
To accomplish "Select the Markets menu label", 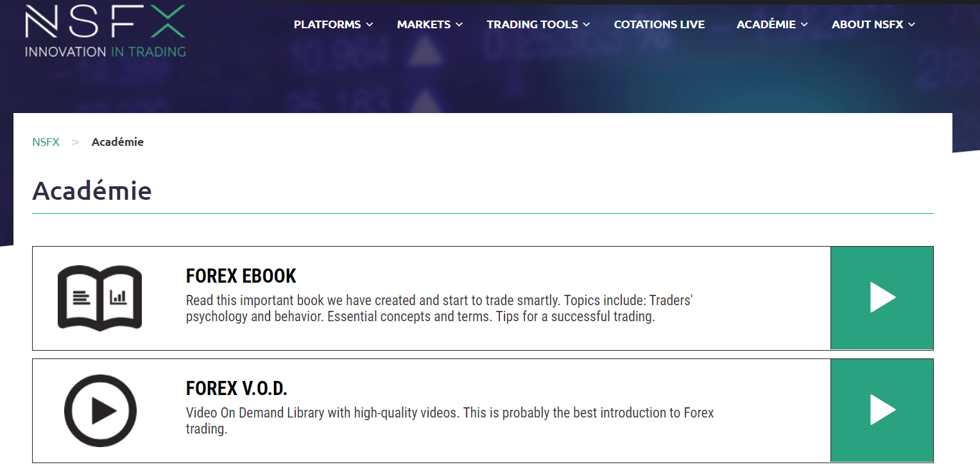I will 424,24.
